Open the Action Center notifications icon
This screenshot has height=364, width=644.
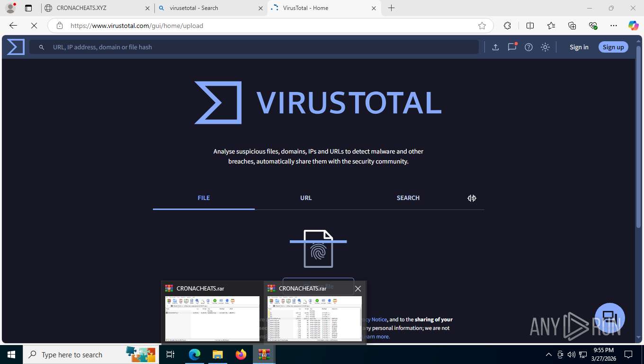point(628,355)
